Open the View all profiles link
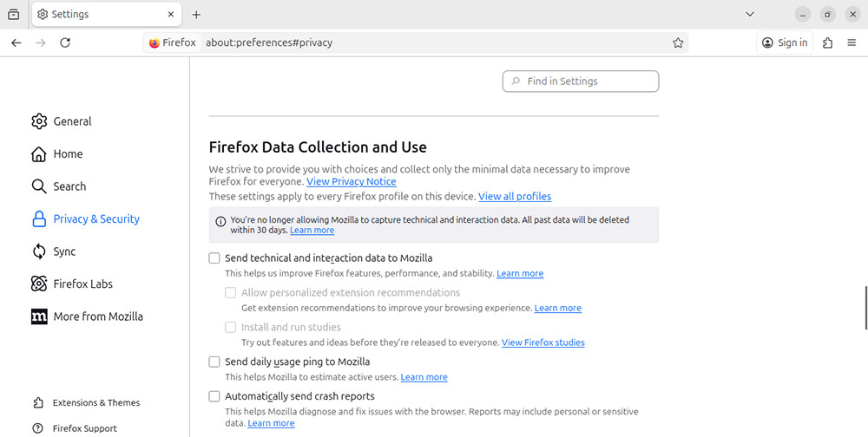The image size is (868, 437). 515,196
